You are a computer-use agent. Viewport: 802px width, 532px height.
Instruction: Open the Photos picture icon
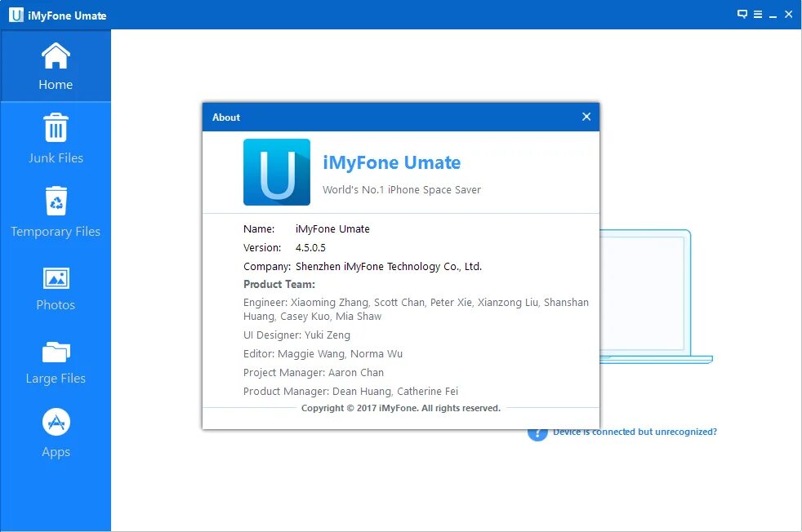[x=56, y=278]
